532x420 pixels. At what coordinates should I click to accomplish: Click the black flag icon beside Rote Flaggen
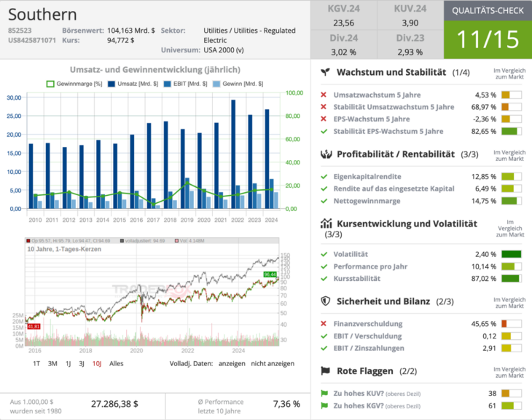[x=325, y=371]
